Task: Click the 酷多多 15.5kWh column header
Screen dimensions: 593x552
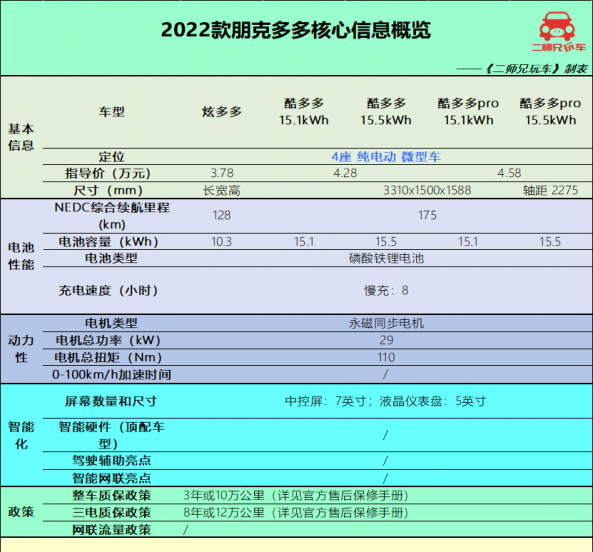Action: [386, 112]
